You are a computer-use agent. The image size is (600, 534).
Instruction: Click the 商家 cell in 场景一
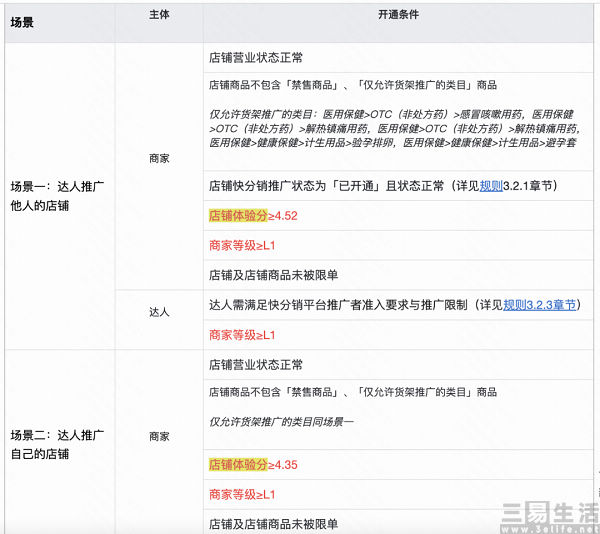[x=159, y=157]
